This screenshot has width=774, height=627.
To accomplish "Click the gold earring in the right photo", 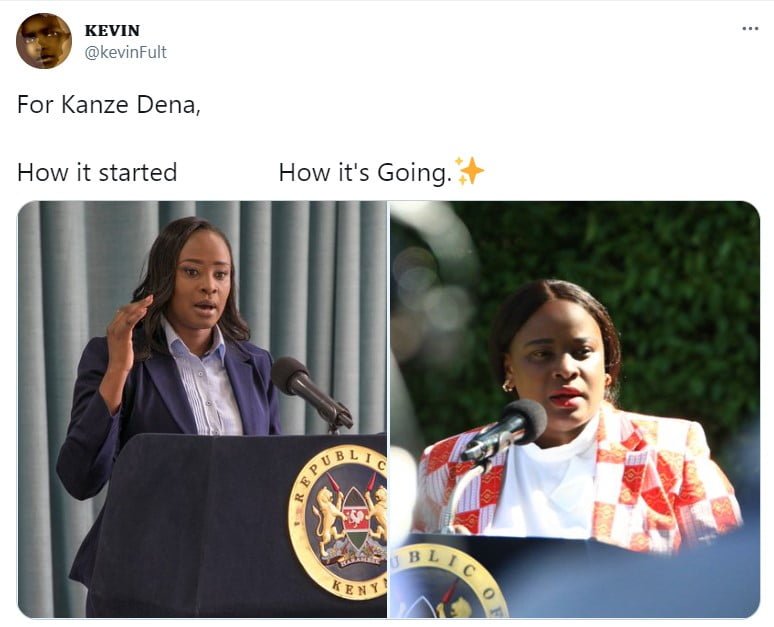I will point(508,386).
